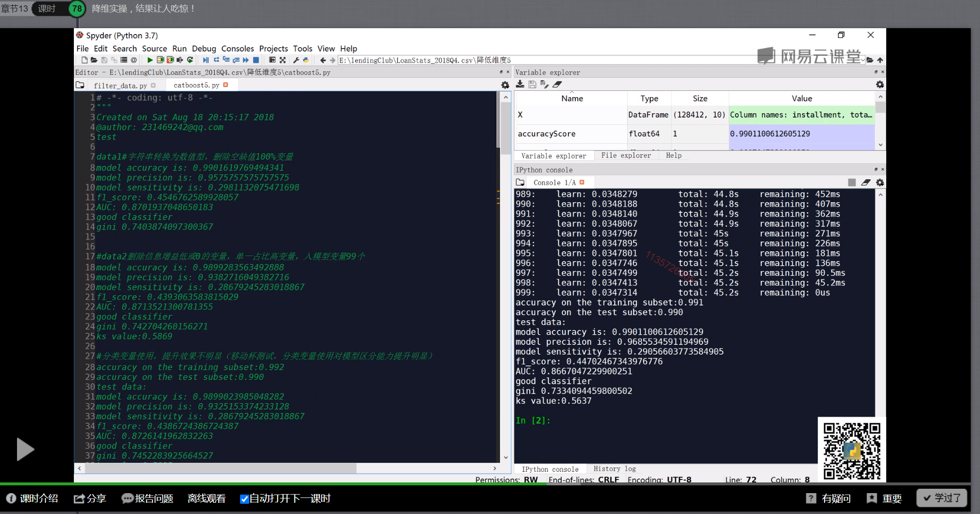
Task: Import data into Variable explorer
Action: pos(520,84)
